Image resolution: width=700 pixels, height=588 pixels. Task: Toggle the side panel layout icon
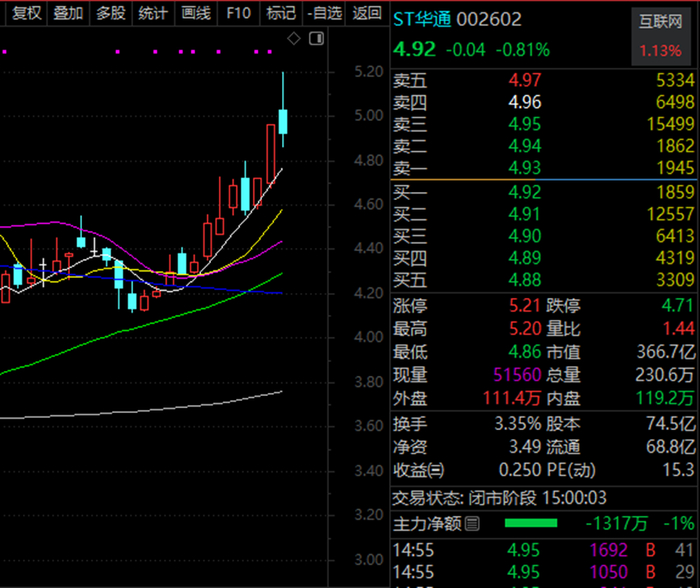(317, 39)
